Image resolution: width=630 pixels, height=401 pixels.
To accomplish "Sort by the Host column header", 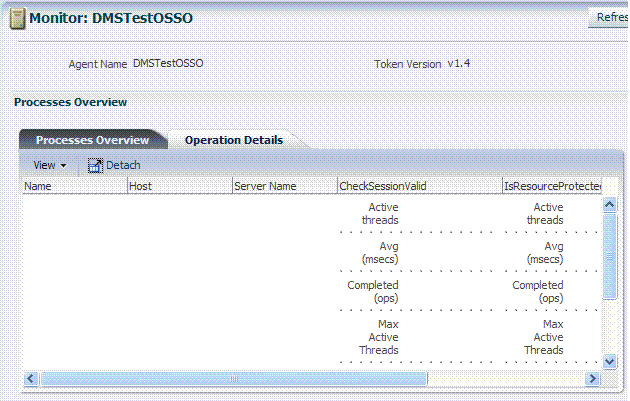I will point(180,186).
